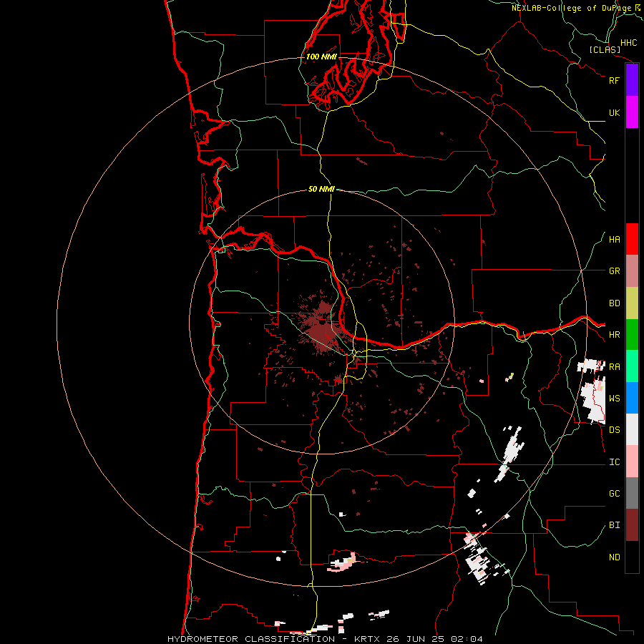
Task: Click the HA legend label
Action: pos(614,240)
